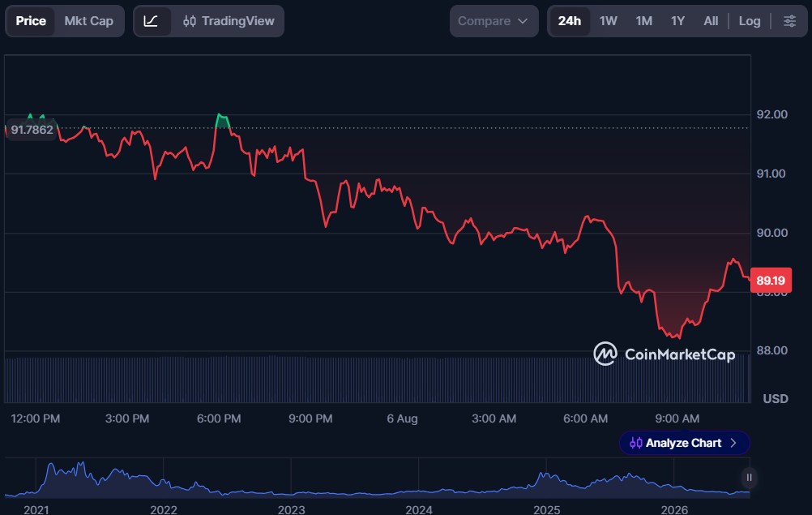Click the 9:00 PM time label

coord(310,418)
